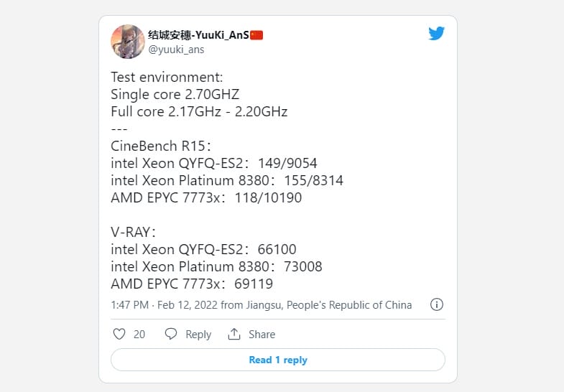Viewport: 564px width, 392px height.
Task: Click the Reply text label
Action: click(198, 335)
